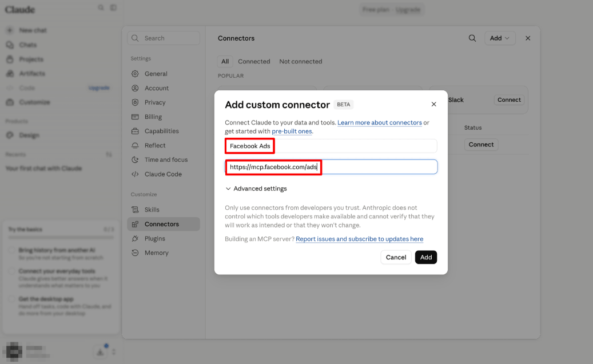Click the connector name field with Facebook Ads
The width and height of the screenshot is (593, 364).
coord(331,146)
